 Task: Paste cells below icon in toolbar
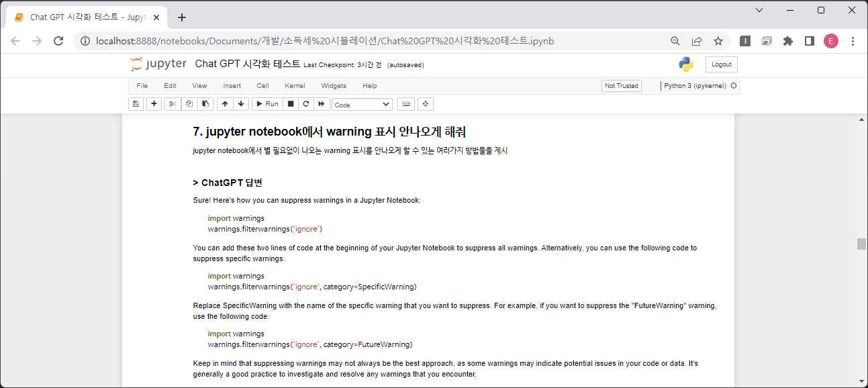205,104
